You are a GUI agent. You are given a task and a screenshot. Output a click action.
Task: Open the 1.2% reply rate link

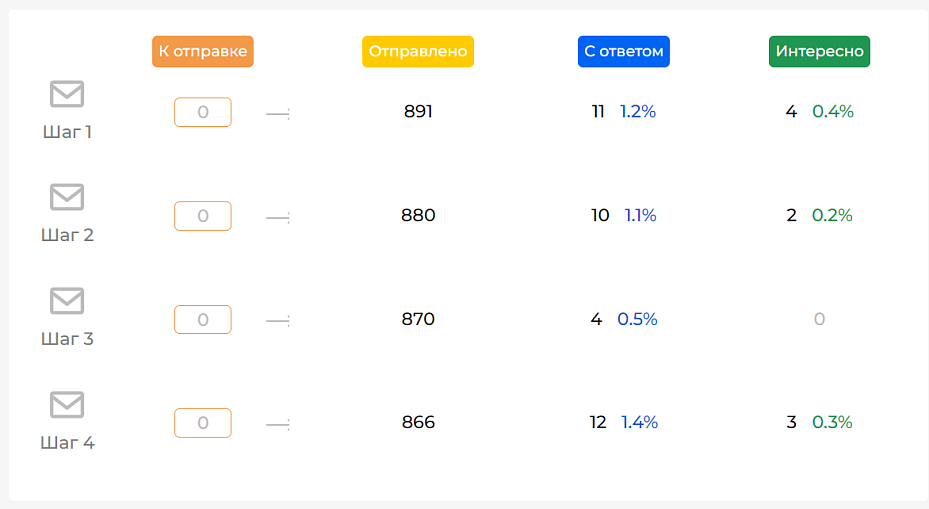pyautogui.click(x=638, y=111)
